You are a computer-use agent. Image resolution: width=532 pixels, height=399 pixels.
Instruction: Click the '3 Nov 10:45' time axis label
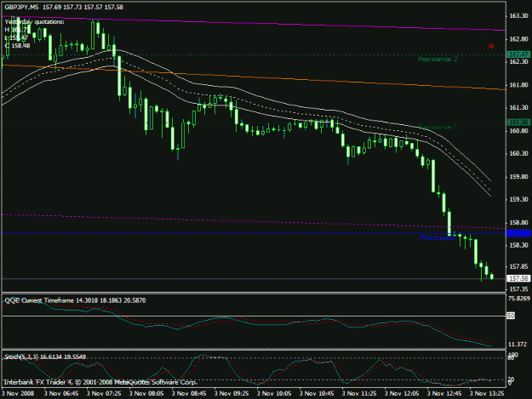pos(317,394)
